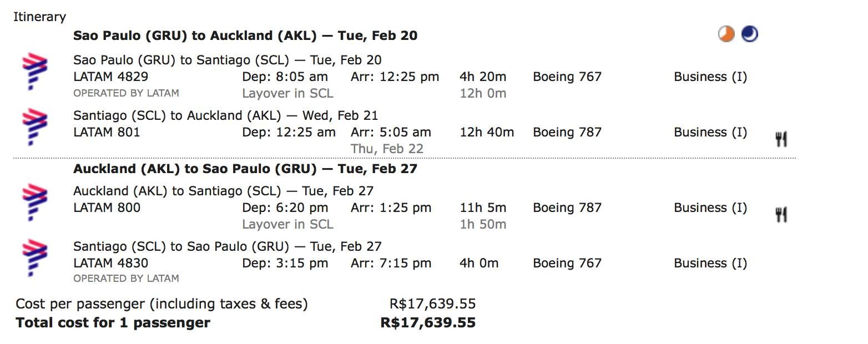This screenshot has width=868, height=344.
Task: Click the Boeing 787 aircraft on flight 801
Action: (567, 132)
